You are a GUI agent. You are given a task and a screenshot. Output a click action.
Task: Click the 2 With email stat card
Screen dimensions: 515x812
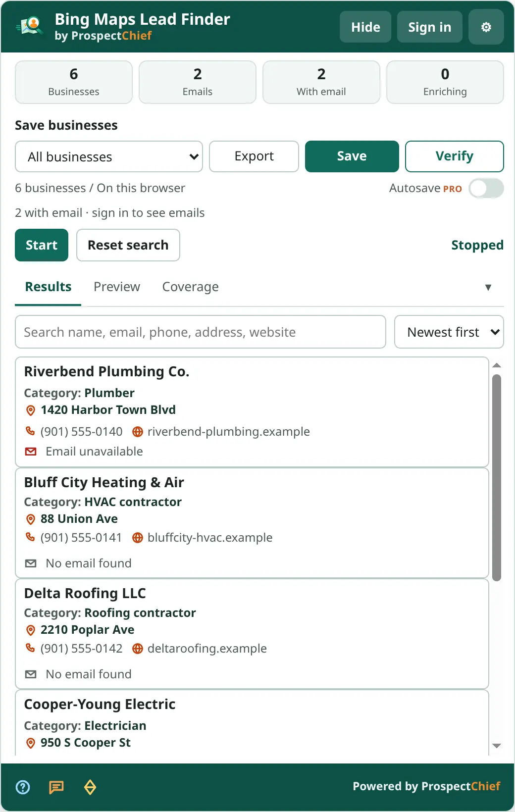tap(321, 82)
